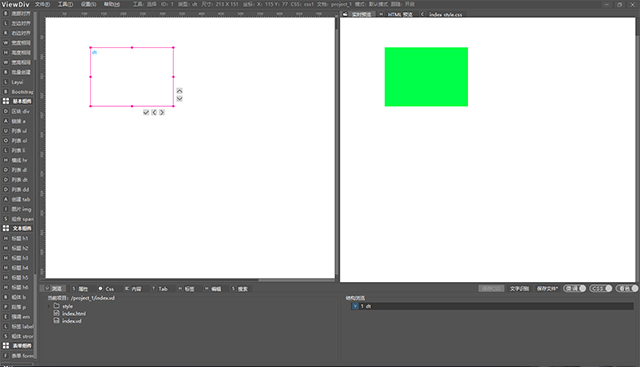Toggle the CSS switch at bottom right
This screenshot has width=640, height=367.
point(600,288)
